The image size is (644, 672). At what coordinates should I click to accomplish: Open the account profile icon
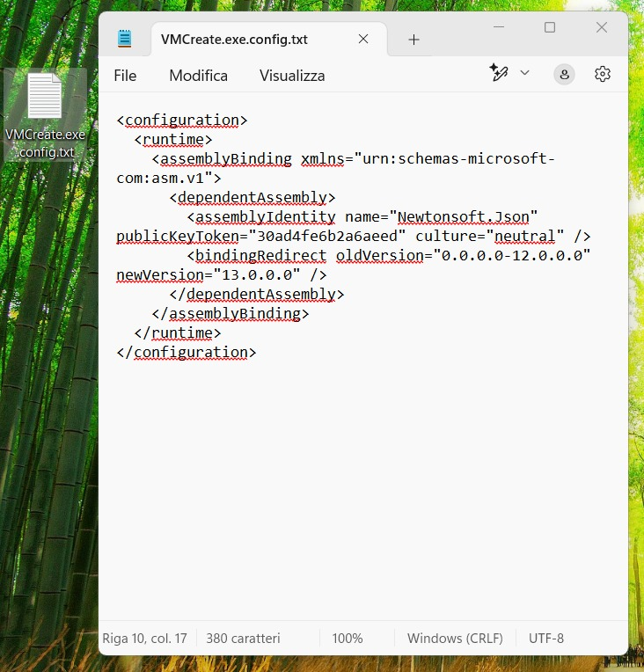coord(564,75)
